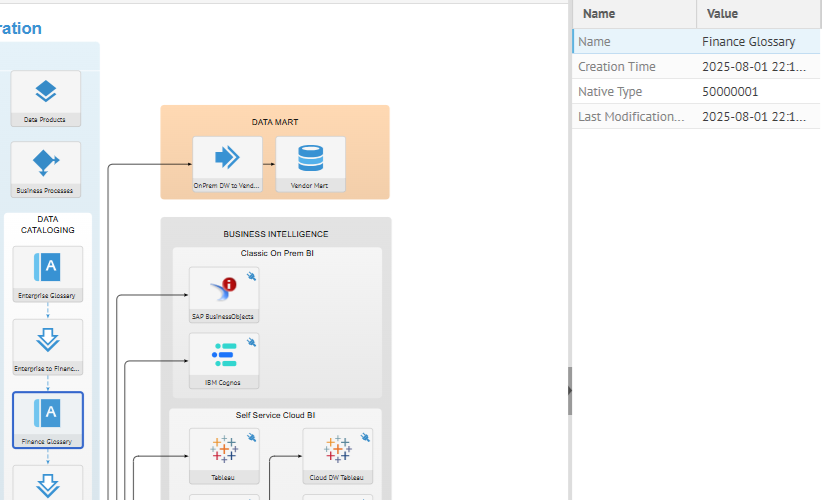Image resolution: width=822 pixels, height=500 pixels.
Task: Click the Business Processes node icon
Action: point(46,162)
